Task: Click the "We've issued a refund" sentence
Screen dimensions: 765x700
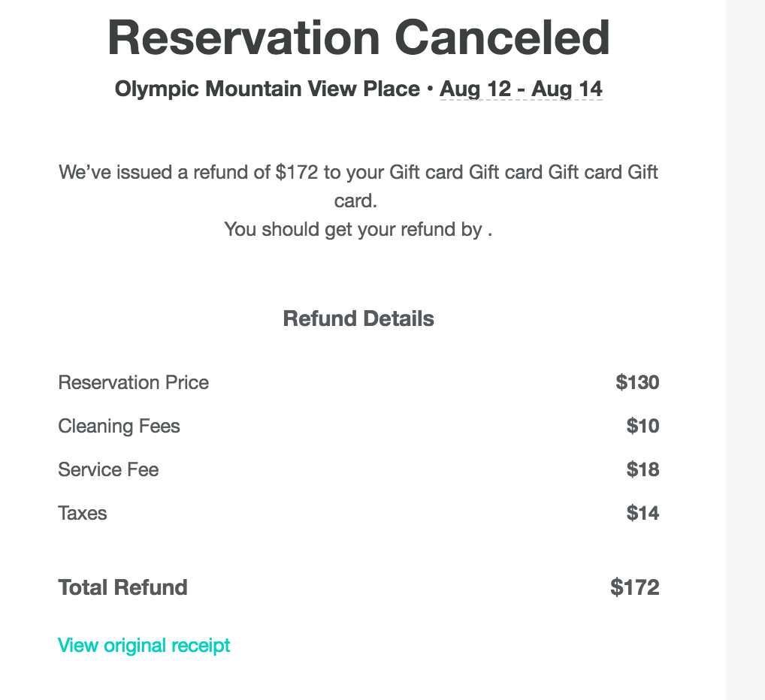Action: (358, 172)
